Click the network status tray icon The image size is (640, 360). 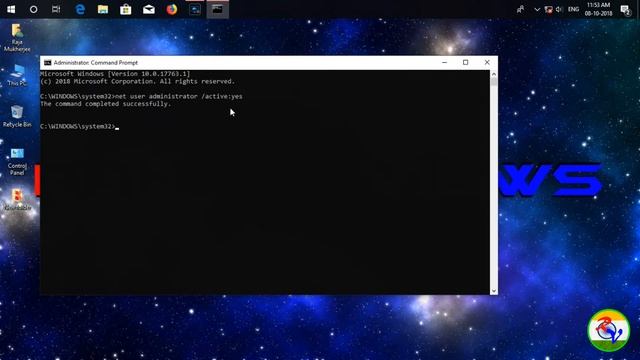549,9
